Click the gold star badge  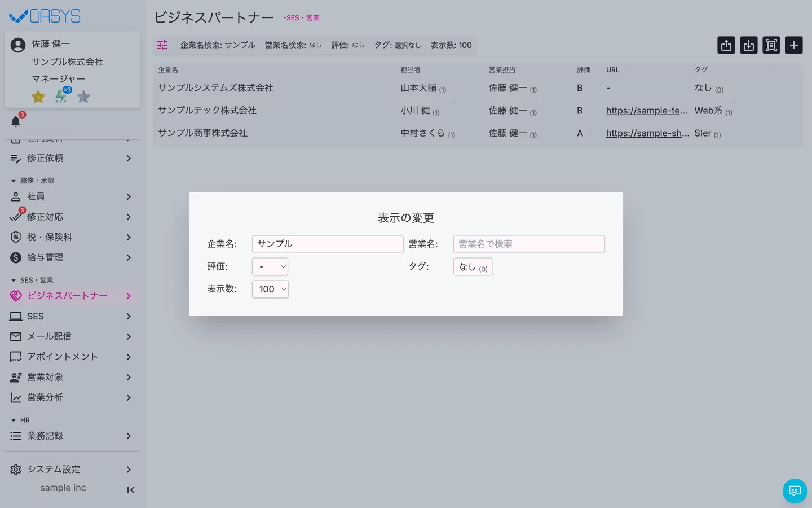pos(38,97)
